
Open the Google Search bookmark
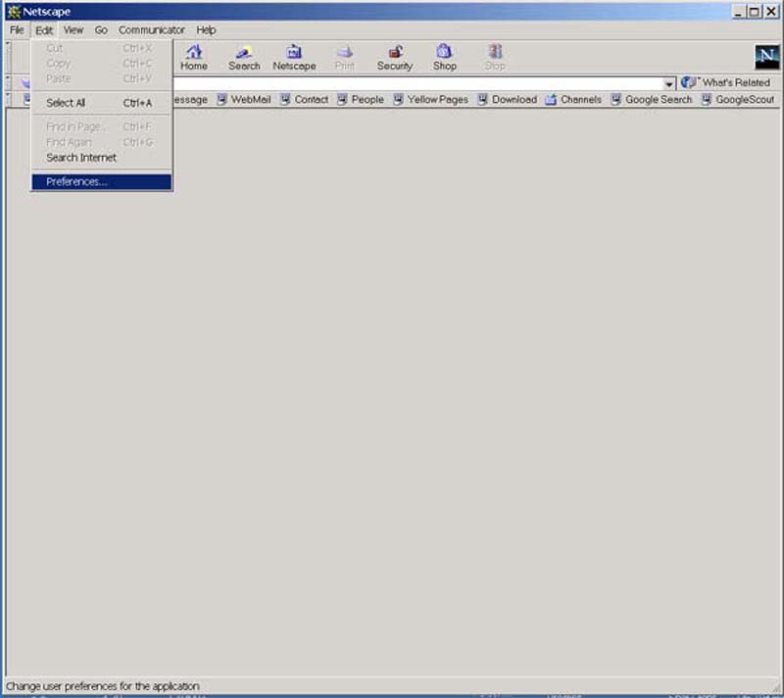[652, 99]
